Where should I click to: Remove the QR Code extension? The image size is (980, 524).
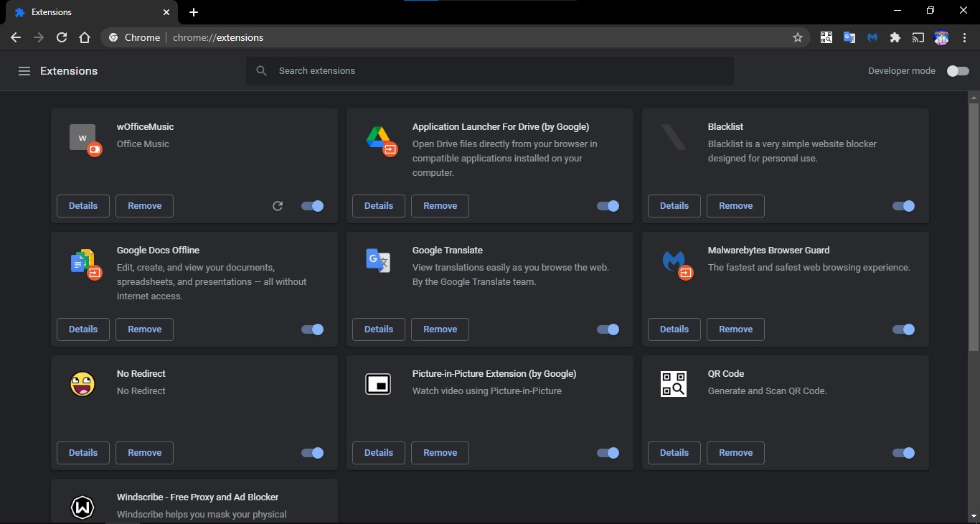pos(736,453)
